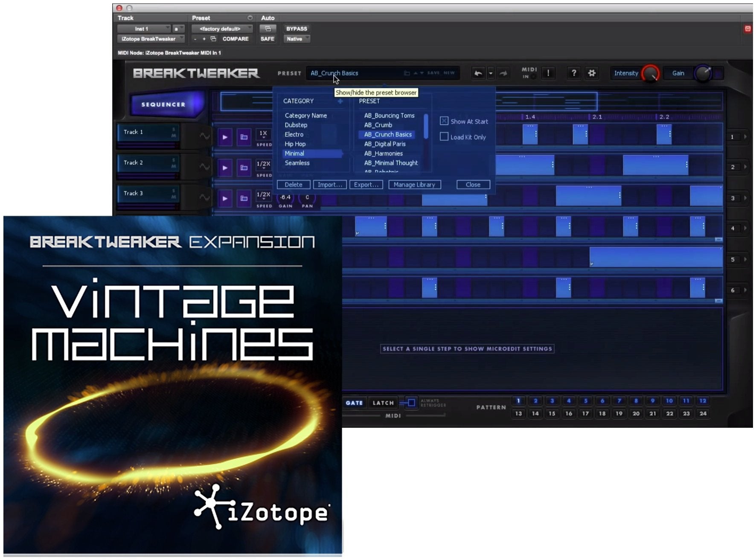
Task: Select the Dubstep category
Action: pyautogui.click(x=296, y=125)
